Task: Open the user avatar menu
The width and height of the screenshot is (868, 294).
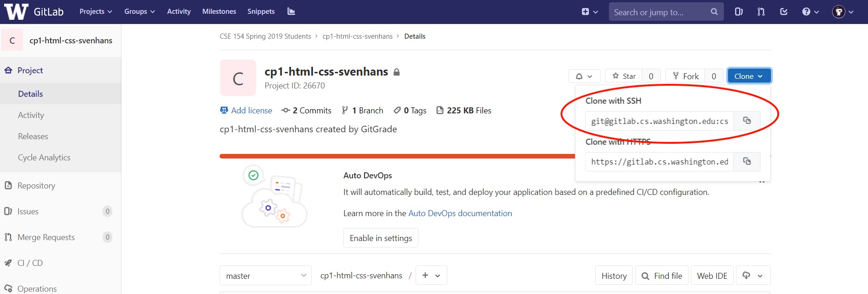Action: 843,12
